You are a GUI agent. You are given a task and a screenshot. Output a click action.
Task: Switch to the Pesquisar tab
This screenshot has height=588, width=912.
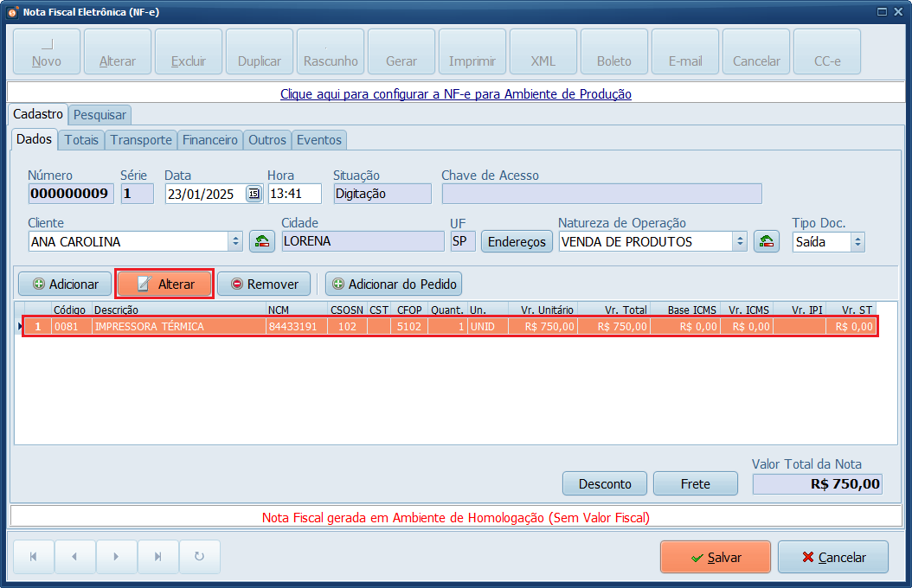[100, 114]
